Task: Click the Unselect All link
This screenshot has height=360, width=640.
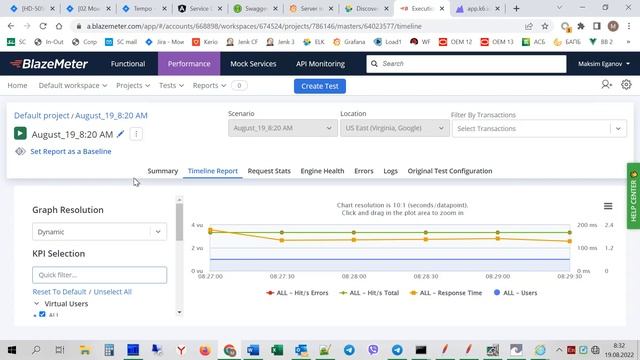Action: [113, 292]
